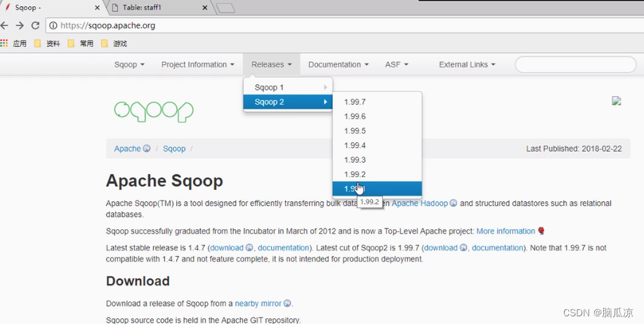
Task: Choose the highlighted bottom release entry
Action: (377, 189)
